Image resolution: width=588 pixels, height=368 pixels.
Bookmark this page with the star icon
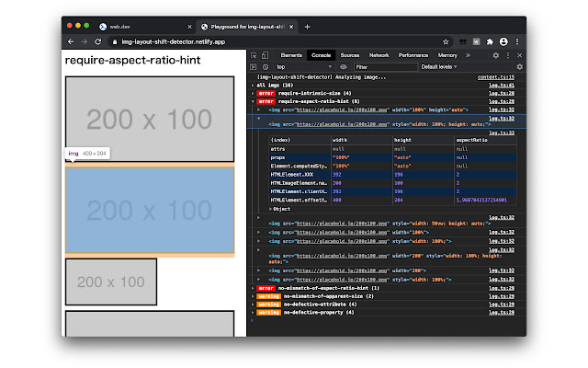pyautogui.click(x=445, y=41)
